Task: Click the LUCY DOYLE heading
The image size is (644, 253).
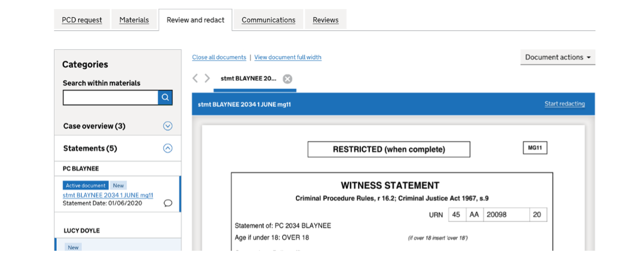Action: [x=81, y=230]
